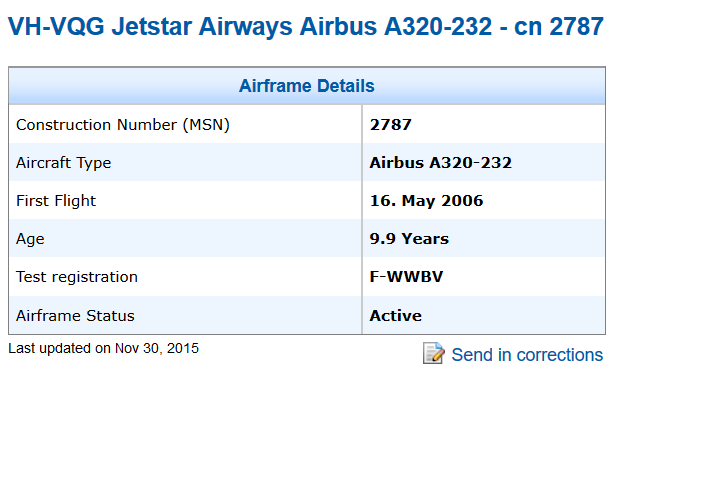Click the 9.9 Years value
This screenshot has height=478, width=714.
[409, 239]
